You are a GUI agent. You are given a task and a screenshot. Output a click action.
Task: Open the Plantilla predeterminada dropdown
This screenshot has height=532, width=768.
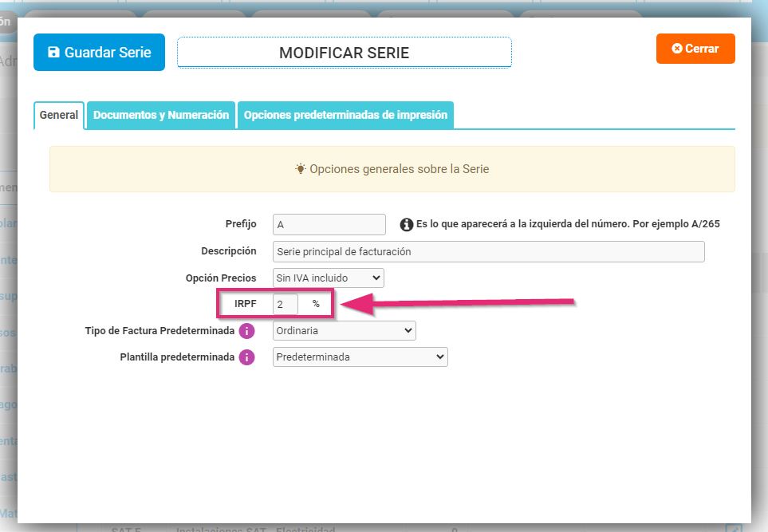click(360, 357)
